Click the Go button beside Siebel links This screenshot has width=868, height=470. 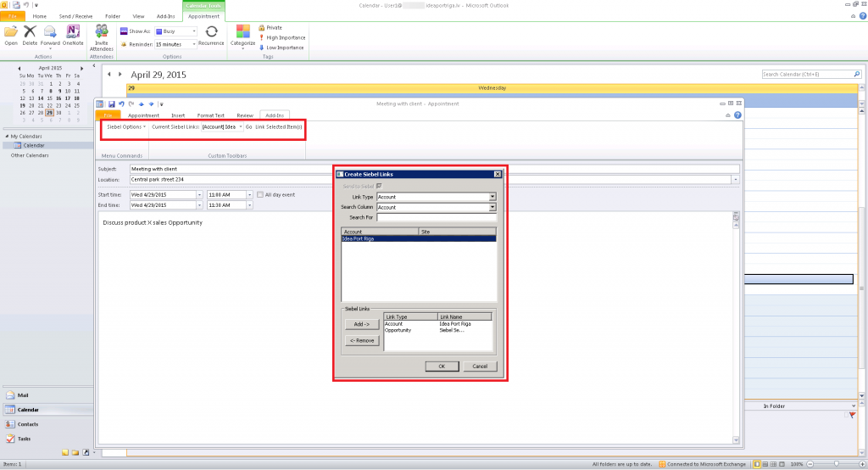coord(248,127)
